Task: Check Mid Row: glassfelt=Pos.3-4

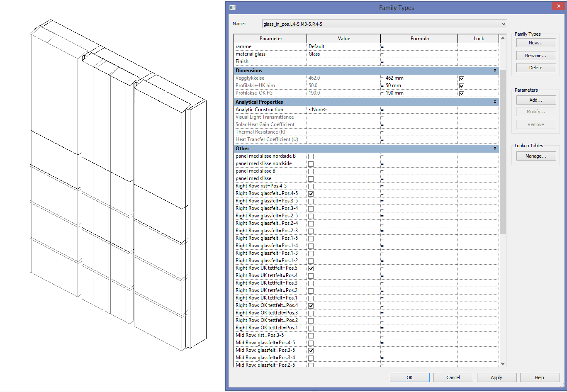Action: tap(311, 358)
